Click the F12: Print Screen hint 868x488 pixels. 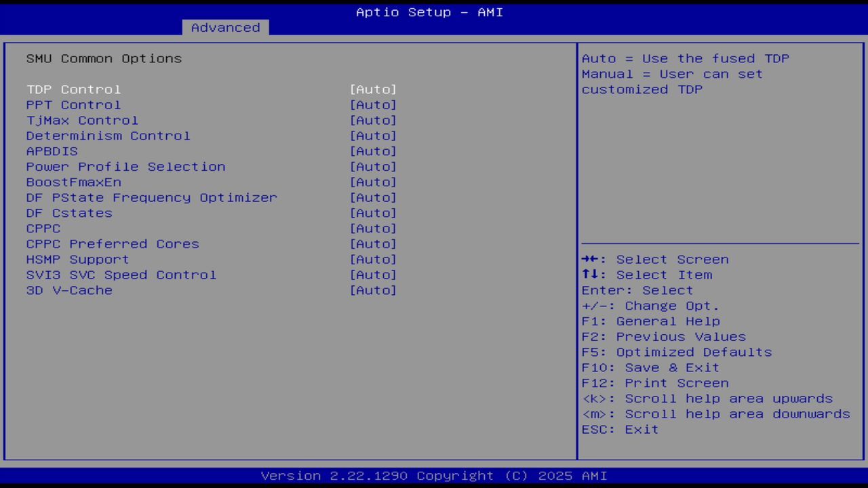coord(655,383)
